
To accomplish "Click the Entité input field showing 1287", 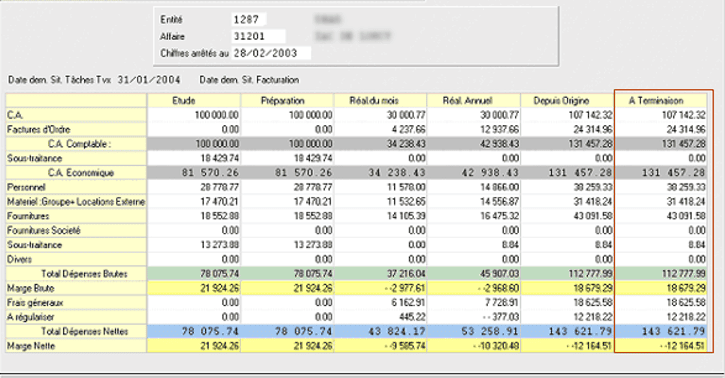I will pos(249,19).
